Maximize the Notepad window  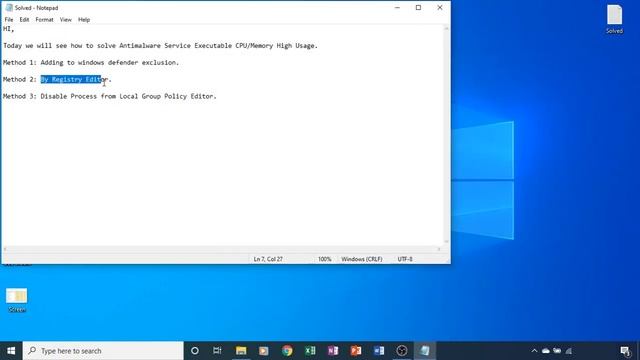coord(418,7)
